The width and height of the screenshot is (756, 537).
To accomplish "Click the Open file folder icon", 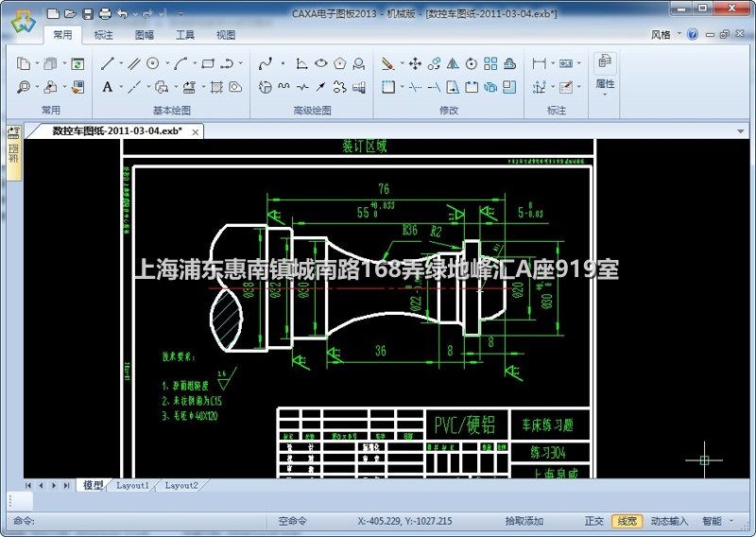I will 70,14.
